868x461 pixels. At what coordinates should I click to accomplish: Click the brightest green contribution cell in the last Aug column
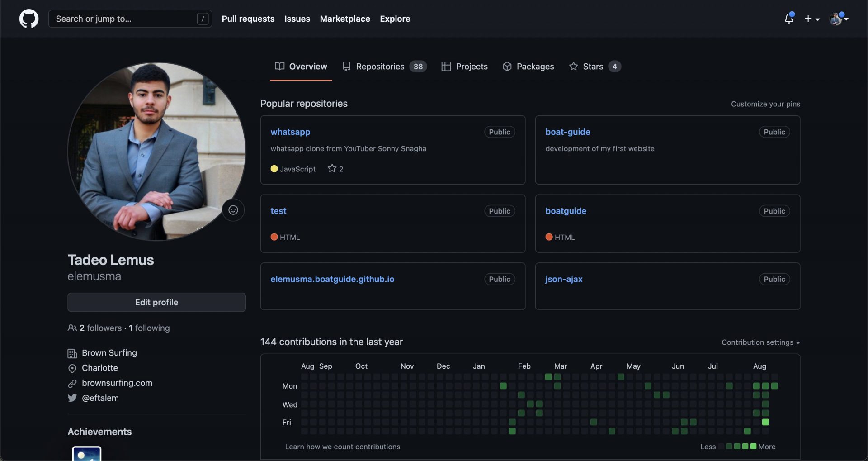click(x=765, y=422)
